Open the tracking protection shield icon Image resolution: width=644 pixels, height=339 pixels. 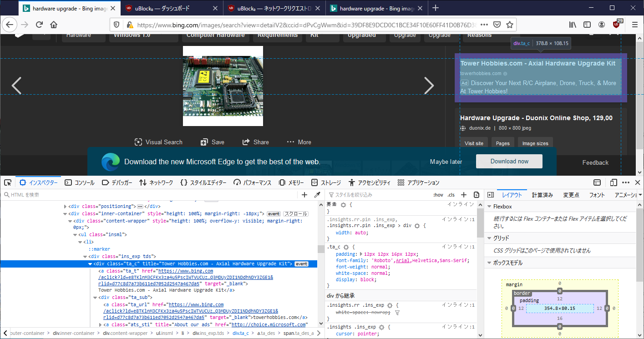point(117,25)
